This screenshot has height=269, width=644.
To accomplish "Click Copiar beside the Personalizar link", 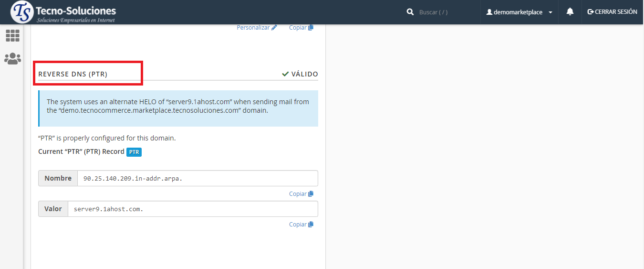I will (x=301, y=28).
